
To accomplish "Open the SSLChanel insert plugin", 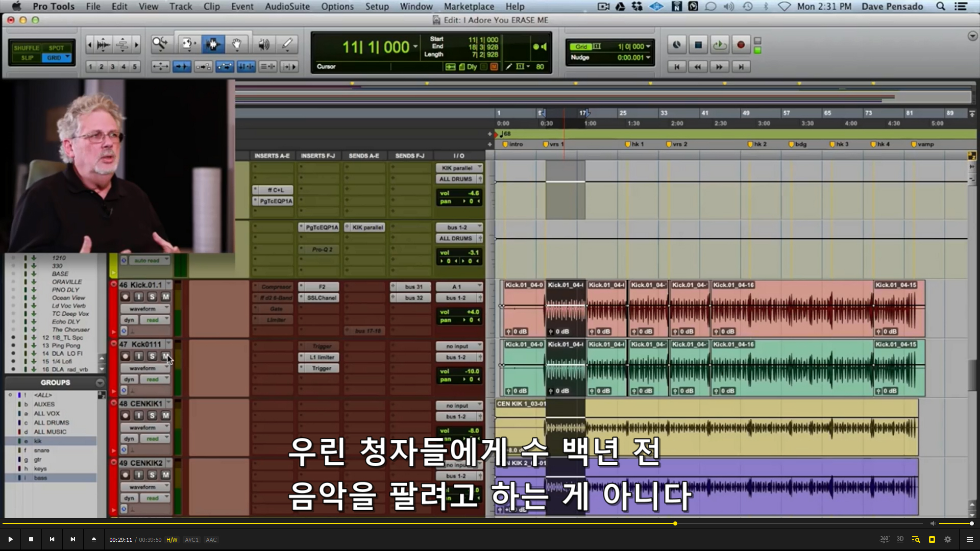I will coord(321,298).
